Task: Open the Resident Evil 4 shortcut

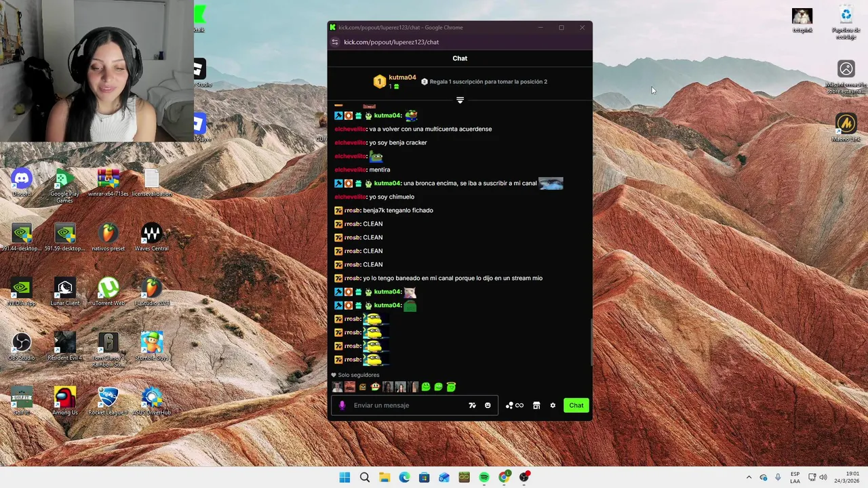Action: coord(64,347)
